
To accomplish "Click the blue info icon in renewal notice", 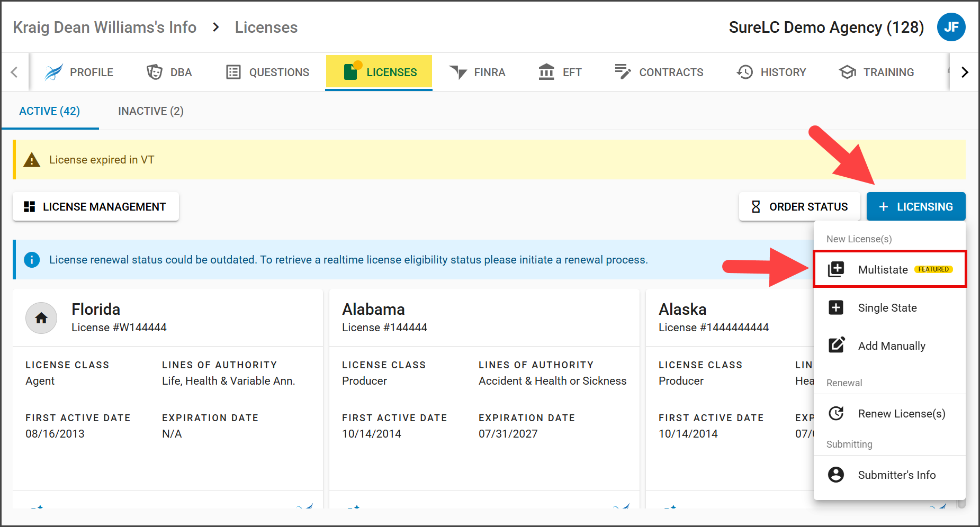I will point(32,260).
